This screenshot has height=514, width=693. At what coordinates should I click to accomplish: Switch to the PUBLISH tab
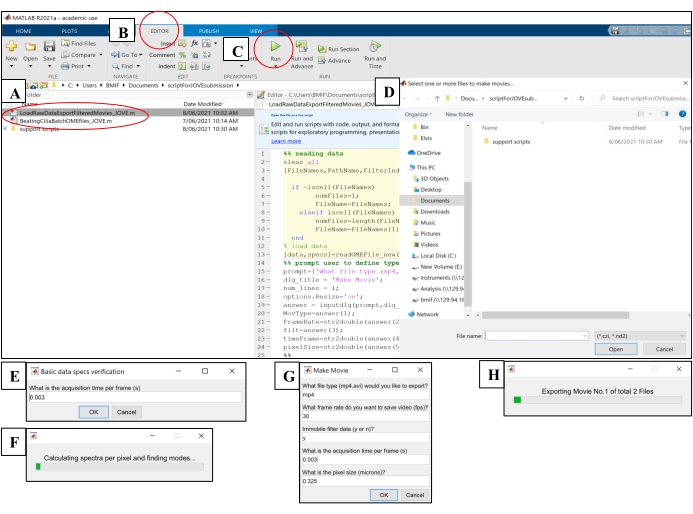click(208, 31)
